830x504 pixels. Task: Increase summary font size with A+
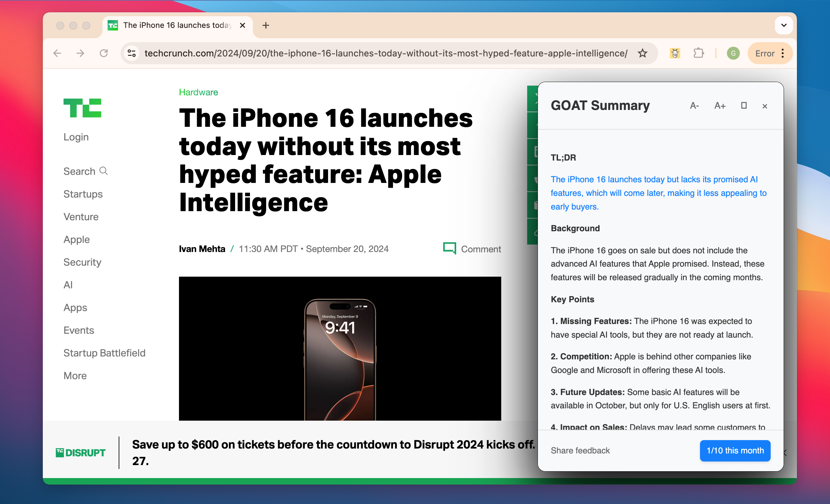click(719, 106)
